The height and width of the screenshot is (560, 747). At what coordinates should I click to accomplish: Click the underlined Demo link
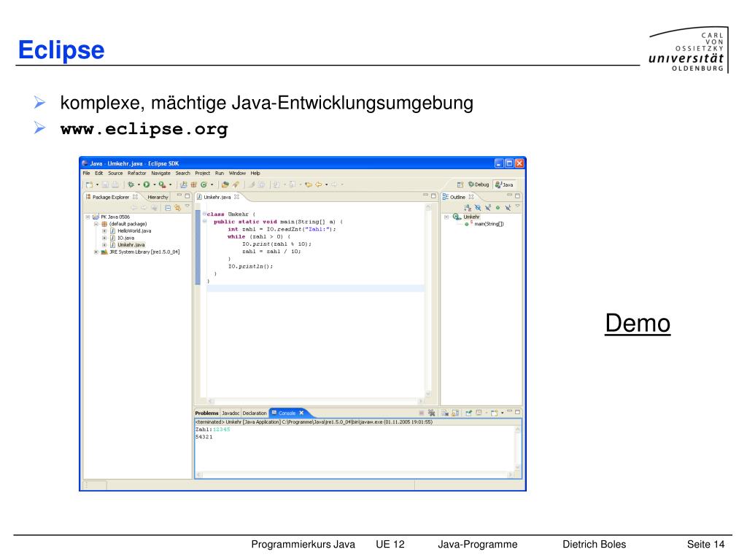pyautogui.click(x=638, y=323)
